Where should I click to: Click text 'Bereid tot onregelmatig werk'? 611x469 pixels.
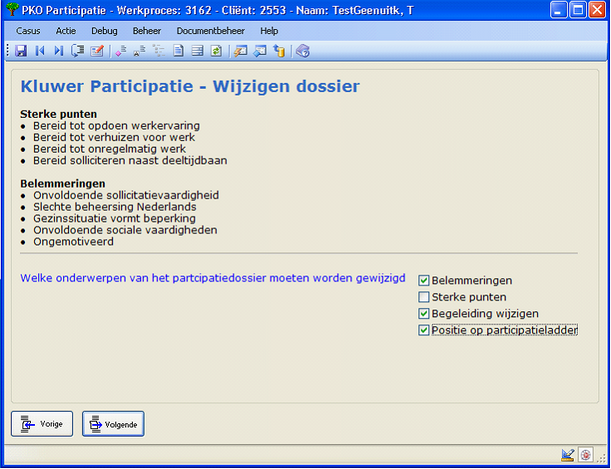point(109,149)
